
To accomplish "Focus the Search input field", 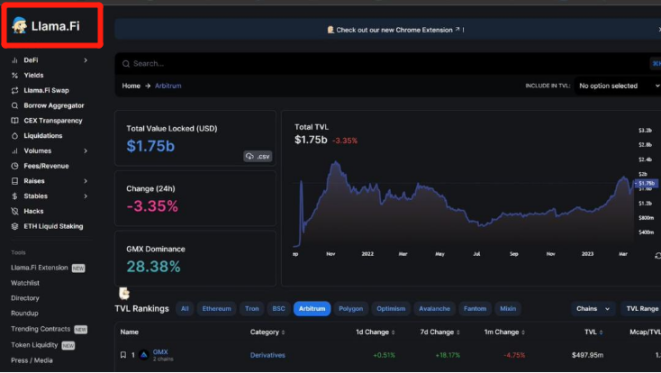I will point(388,64).
